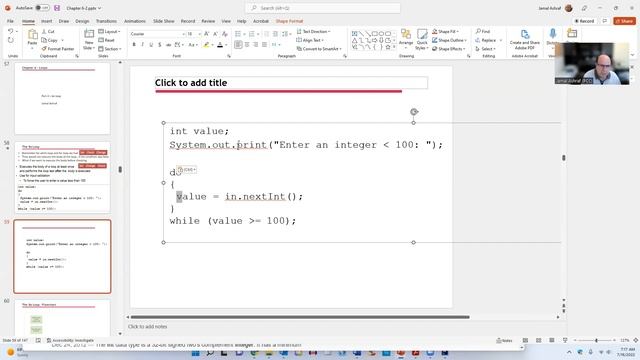Switch to the Transitions tab

[106, 21]
